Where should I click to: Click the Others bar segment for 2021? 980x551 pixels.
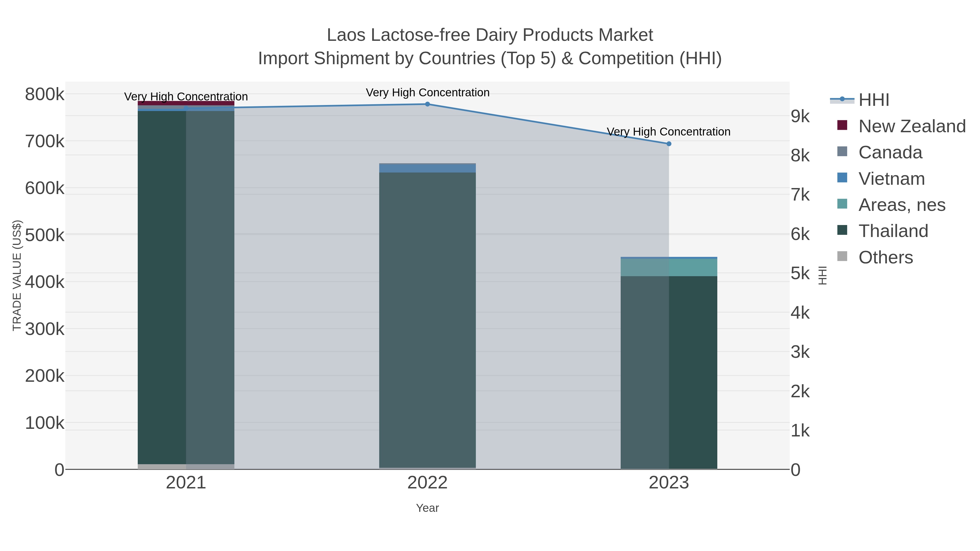(x=186, y=467)
